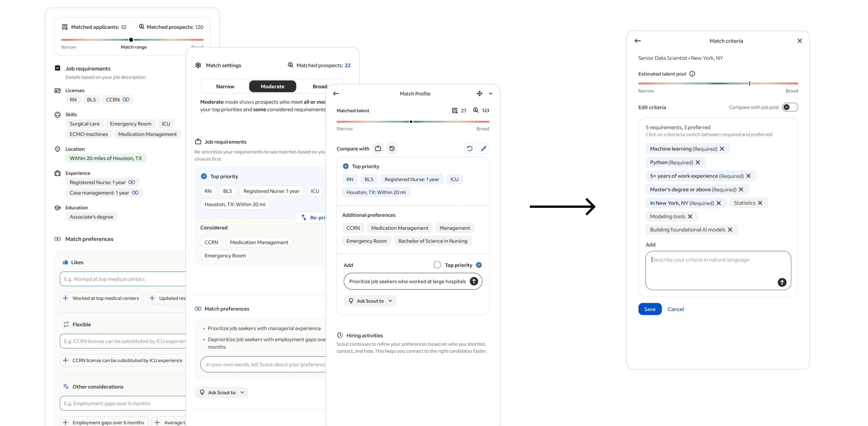Remove the Python (Required) criterion

[698, 162]
